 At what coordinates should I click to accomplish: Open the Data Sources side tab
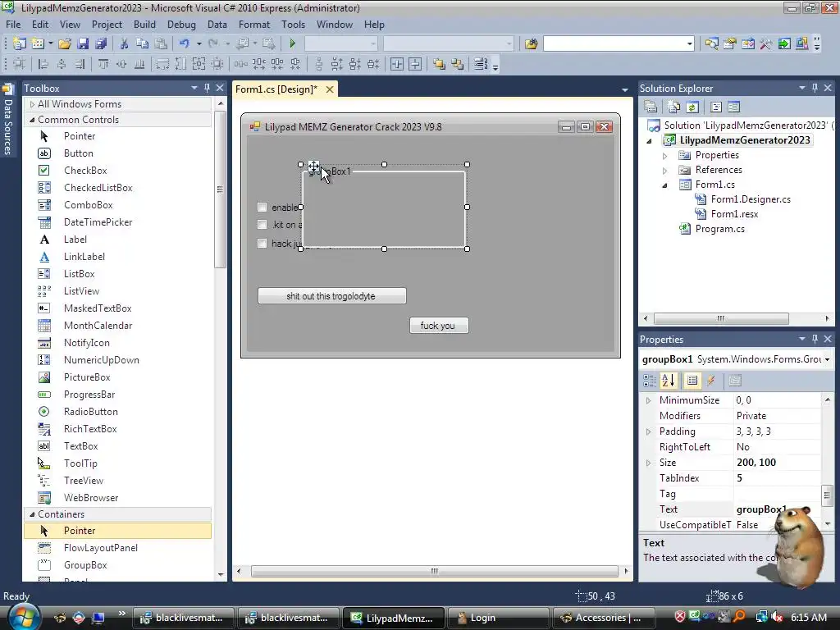[8, 121]
